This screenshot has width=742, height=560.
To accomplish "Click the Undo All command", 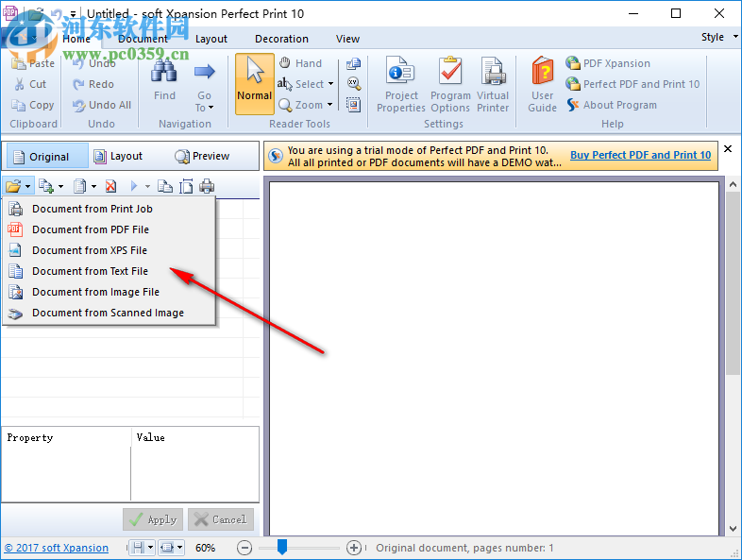I will coord(101,105).
